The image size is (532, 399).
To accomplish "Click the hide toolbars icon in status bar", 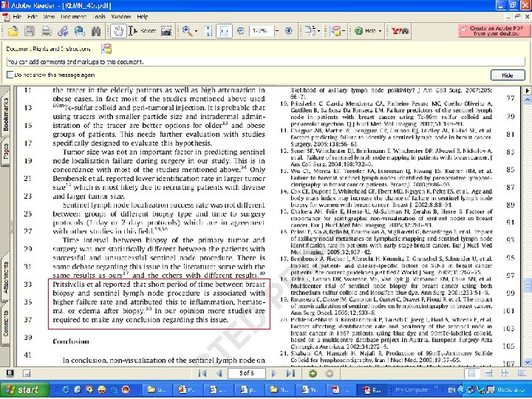I will pos(27,374).
